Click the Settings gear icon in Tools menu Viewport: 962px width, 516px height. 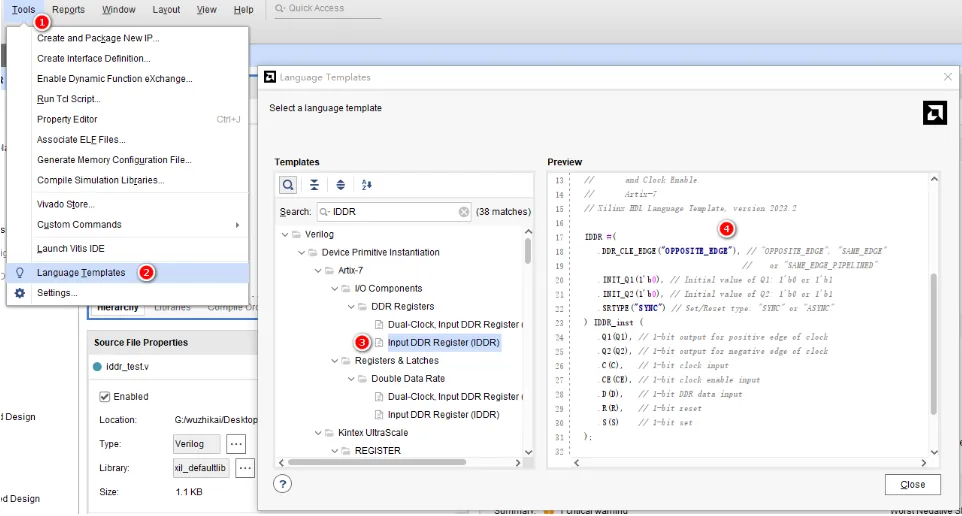pos(20,293)
